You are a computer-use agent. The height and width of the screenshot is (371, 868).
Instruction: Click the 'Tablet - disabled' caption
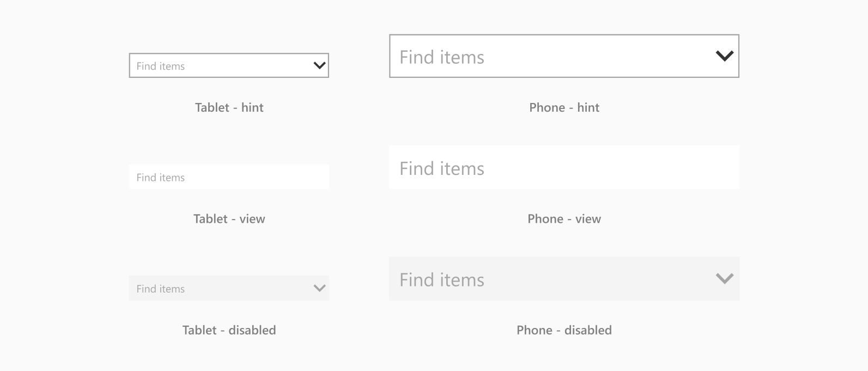click(x=229, y=330)
